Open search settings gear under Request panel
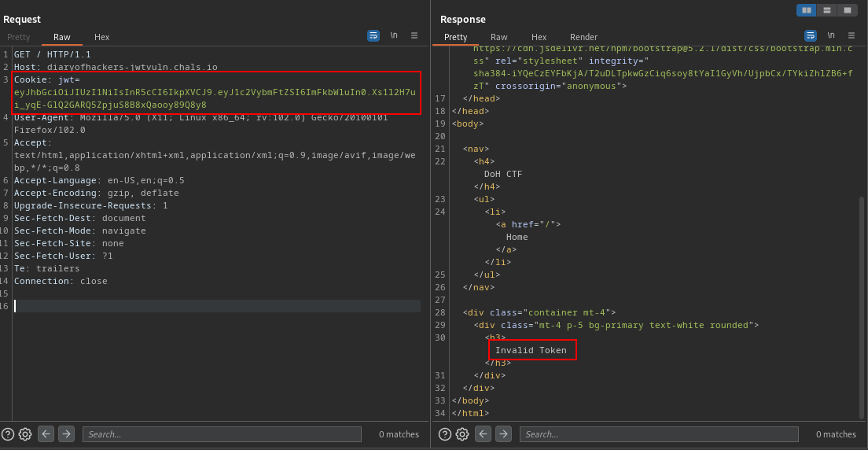This screenshot has width=868, height=450. [x=25, y=434]
